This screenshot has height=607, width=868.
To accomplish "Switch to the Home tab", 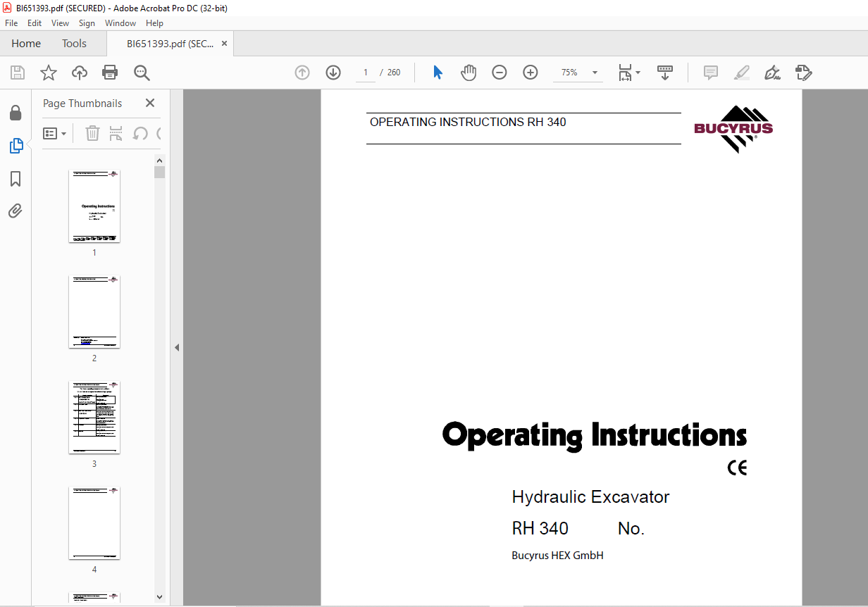I will click(26, 44).
